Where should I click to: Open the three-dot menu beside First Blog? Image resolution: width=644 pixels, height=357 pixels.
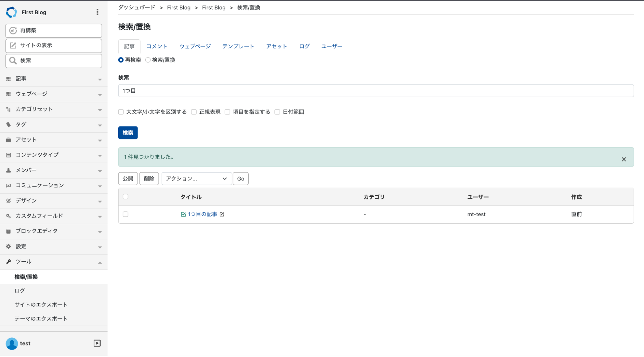tap(97, 12)
